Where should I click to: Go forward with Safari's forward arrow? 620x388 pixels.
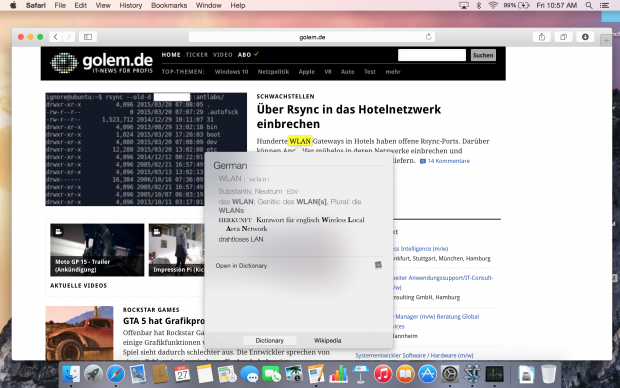(x=68, y=37)
